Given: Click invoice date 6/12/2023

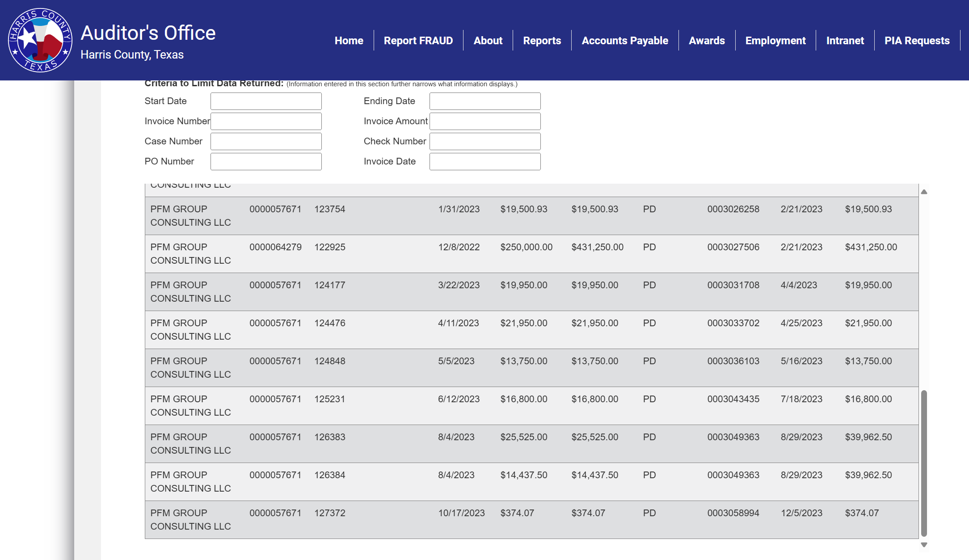Looking at the screenshot, I should click(x=459, y=399).
